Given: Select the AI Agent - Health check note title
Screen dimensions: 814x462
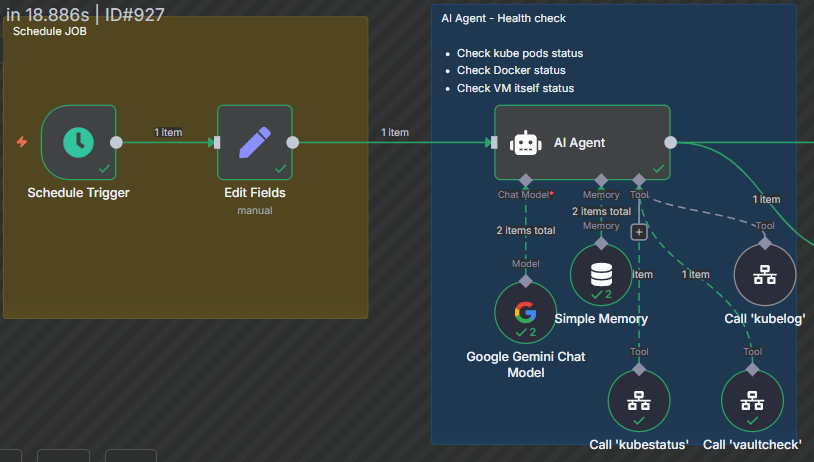Looking at the screenshot, I should [504, 18].
